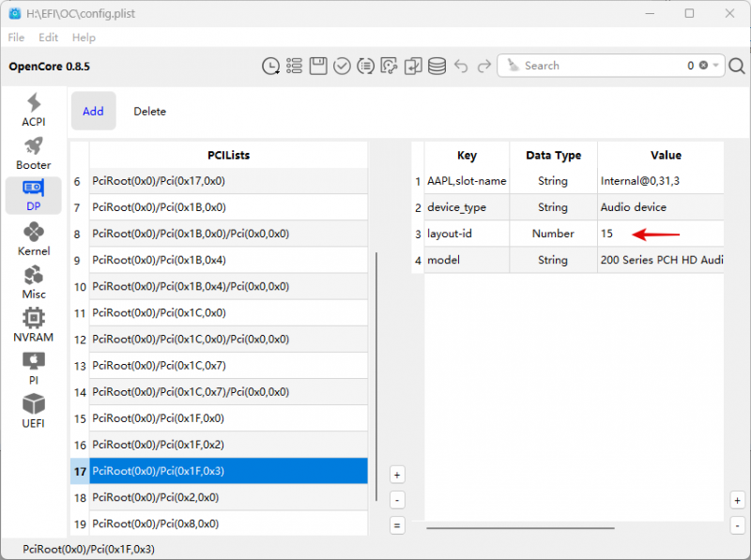The image size is (751, 560).
Task: Click the validate checkmark toolbar icon
Action: [342, 66]
